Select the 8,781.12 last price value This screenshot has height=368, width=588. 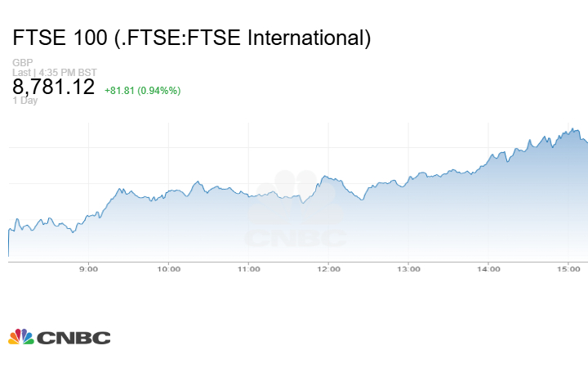[54, 88]
